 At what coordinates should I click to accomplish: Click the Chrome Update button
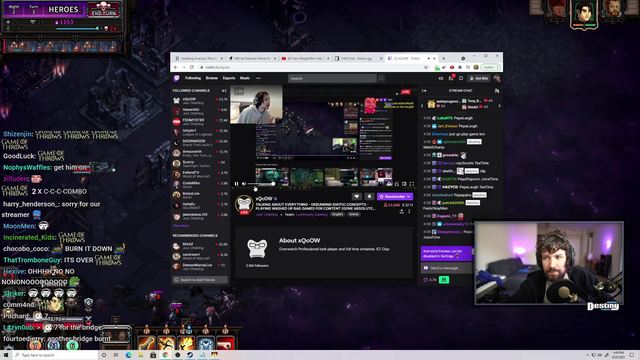tap(490, 67)
